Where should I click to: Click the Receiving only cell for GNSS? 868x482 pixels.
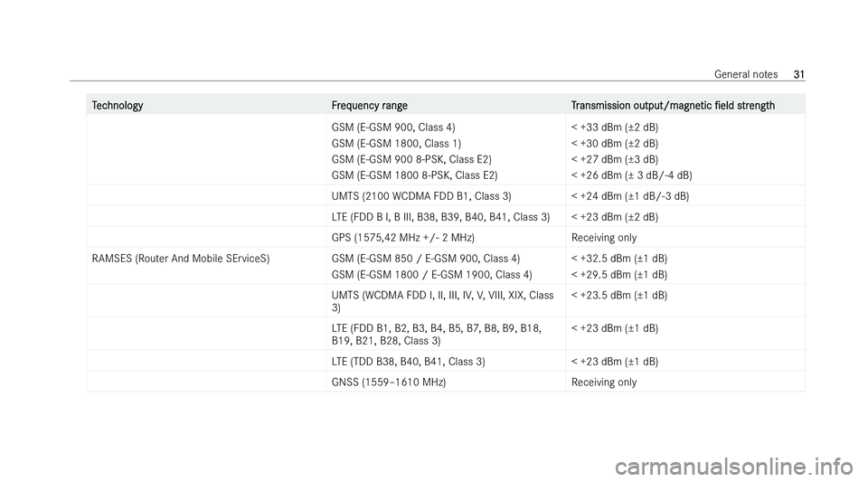(604, 383)
